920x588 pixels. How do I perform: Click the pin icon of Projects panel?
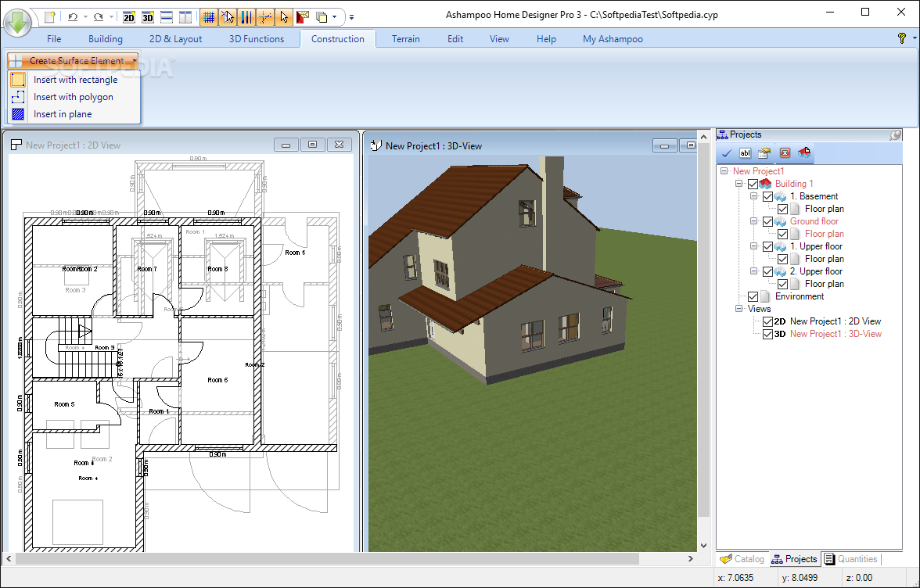(895, 134)
